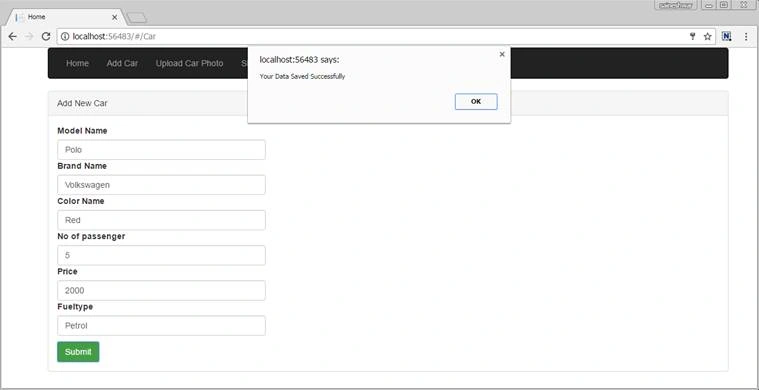This screenshot has height=390, width=759.
Task: Click the 'Color Name' label
Action: (x=80, y=201)
